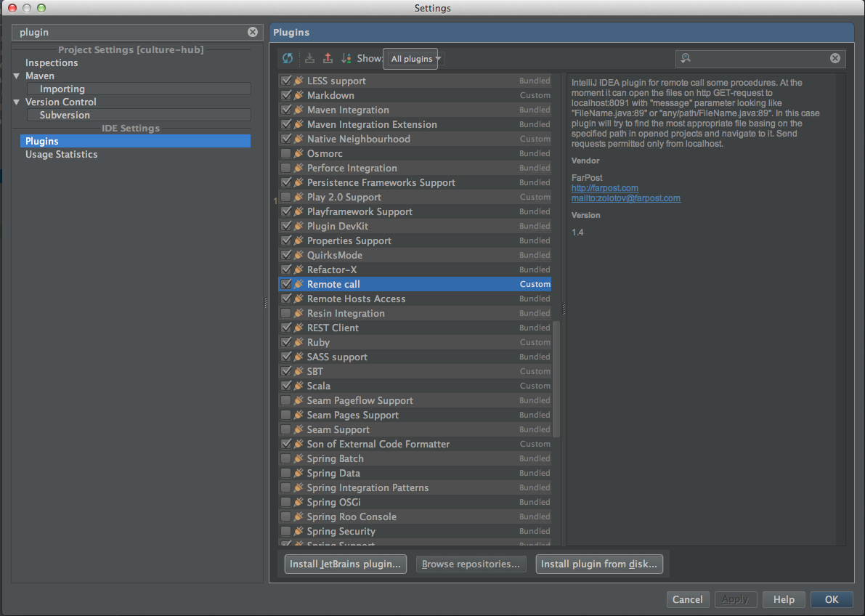
Task: Click the refresh plugin list icon
Action: point(288,59)
